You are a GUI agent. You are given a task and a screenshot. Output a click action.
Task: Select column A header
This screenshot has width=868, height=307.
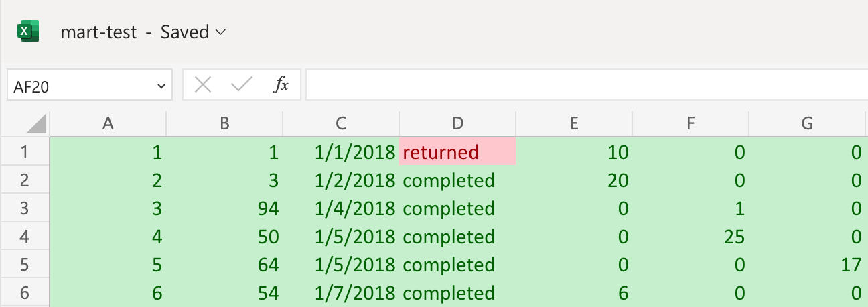(x=107, y=123)
